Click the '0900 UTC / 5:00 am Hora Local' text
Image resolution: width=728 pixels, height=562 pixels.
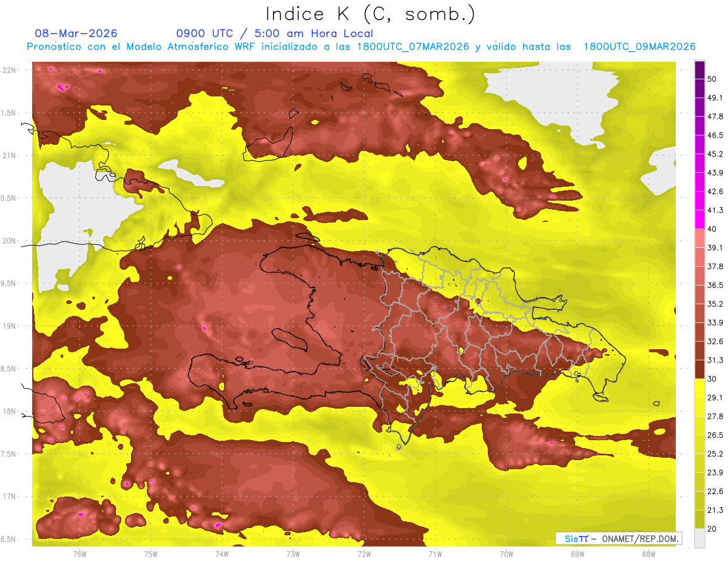tap(275, 33)
